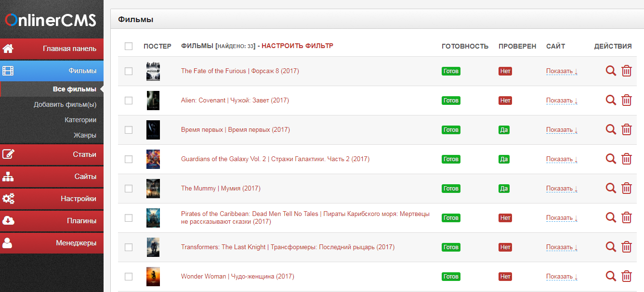
Task: Open the magnifier icon for Alien: Covenant
Action: (611, 101)
